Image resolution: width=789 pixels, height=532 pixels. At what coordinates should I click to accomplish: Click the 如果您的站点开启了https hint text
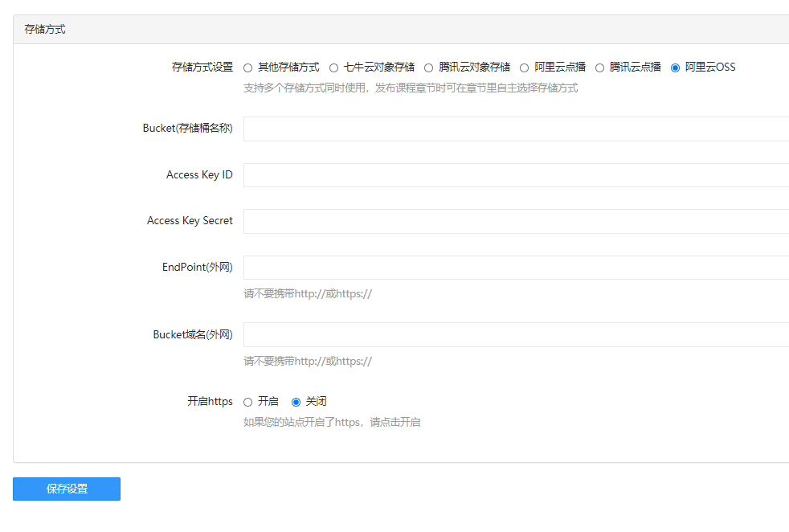click(332, 422)
